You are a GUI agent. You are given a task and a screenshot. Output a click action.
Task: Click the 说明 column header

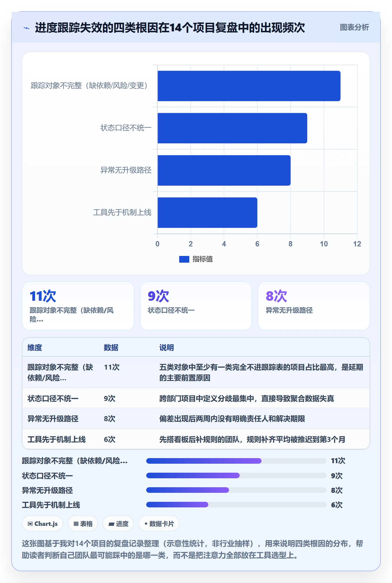coord(167,348)
